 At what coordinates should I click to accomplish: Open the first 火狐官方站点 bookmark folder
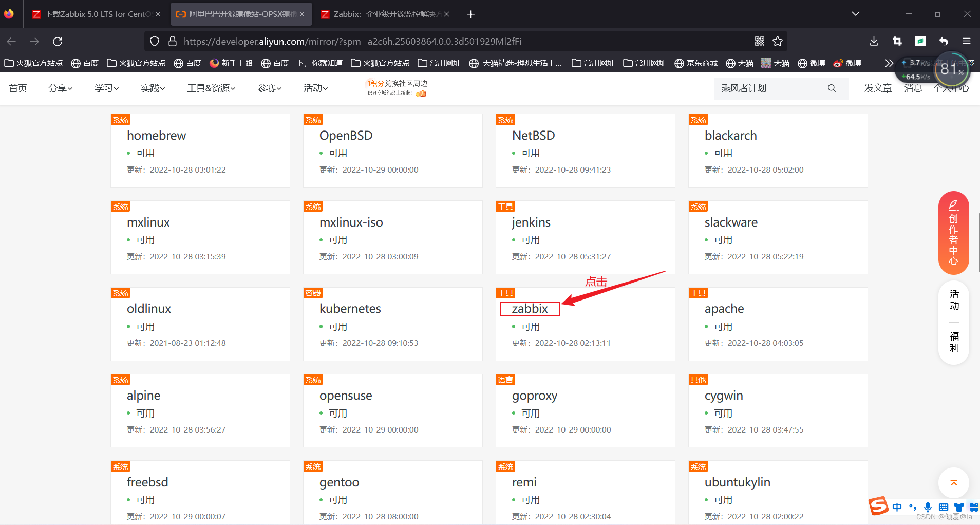tap(33, 63)
